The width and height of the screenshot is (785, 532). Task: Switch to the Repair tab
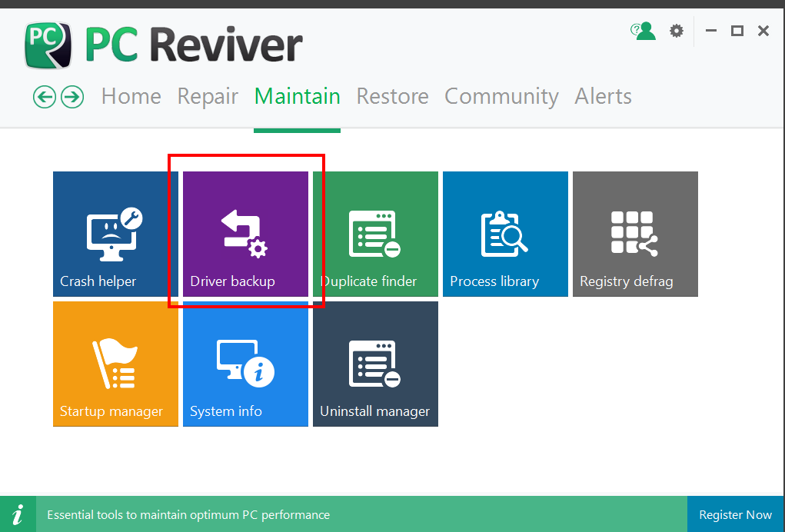[x=208, y=96]
